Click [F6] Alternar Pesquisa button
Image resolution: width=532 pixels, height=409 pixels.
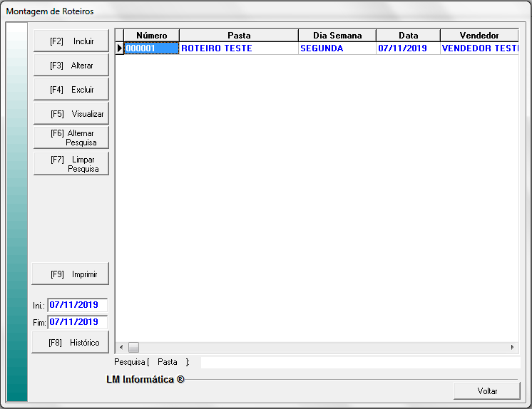tap(71, 138)
